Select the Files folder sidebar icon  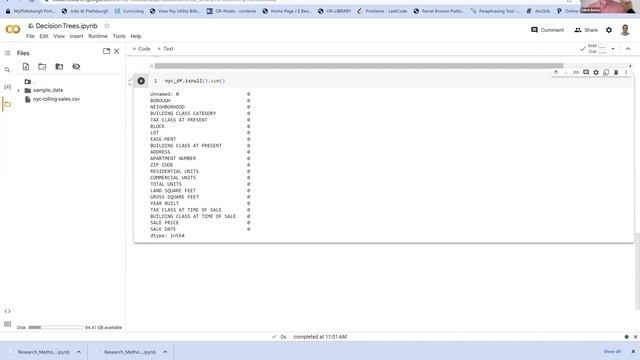coord(7,104)
